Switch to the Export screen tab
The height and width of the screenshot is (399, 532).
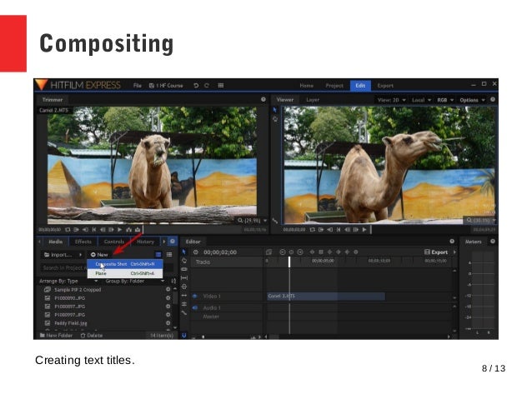click(385, 86)
